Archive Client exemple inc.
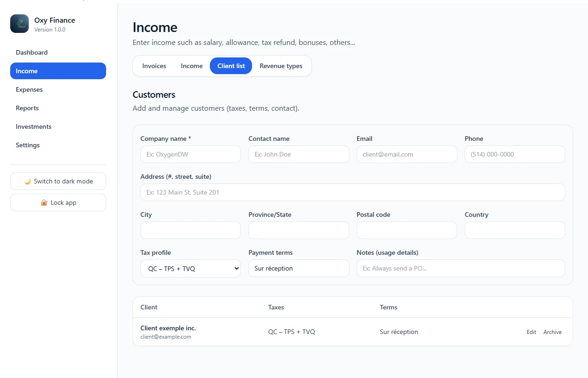This screenshot has width=588, height=378. coord(552,332)
